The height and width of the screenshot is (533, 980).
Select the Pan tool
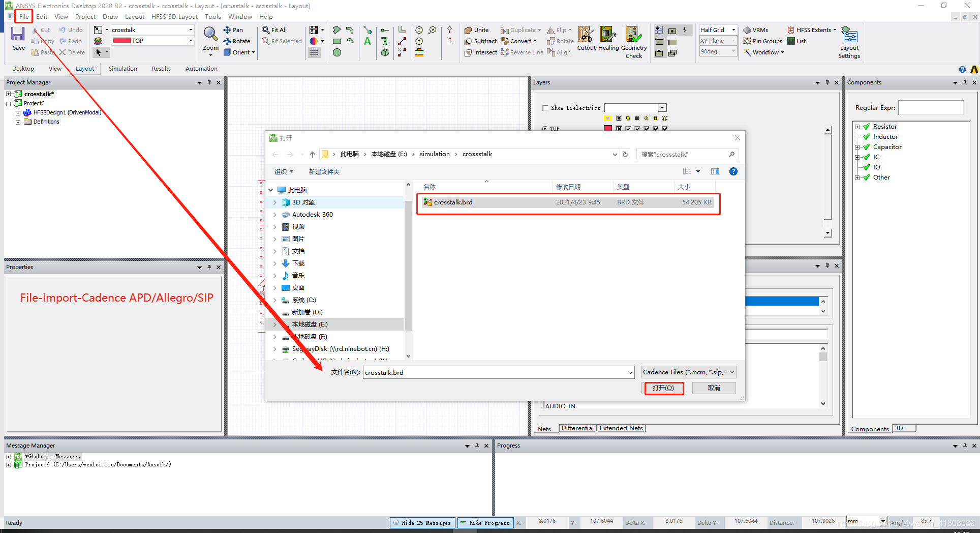point(233,30)
